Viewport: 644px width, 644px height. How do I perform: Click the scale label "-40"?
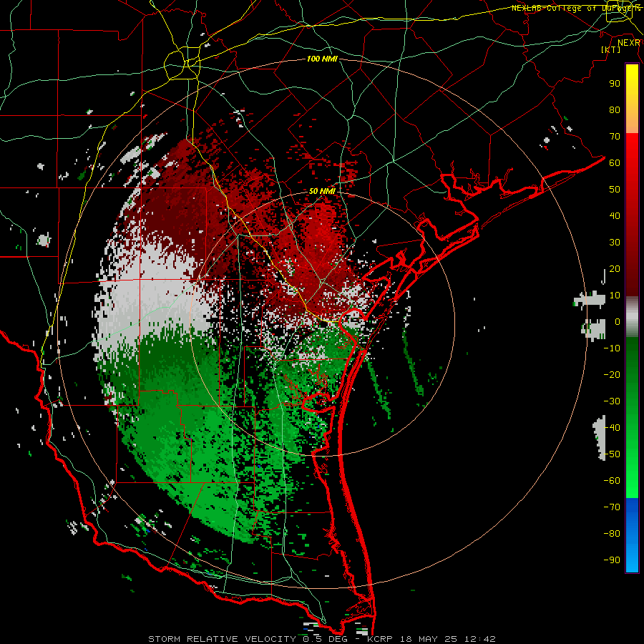612,428
